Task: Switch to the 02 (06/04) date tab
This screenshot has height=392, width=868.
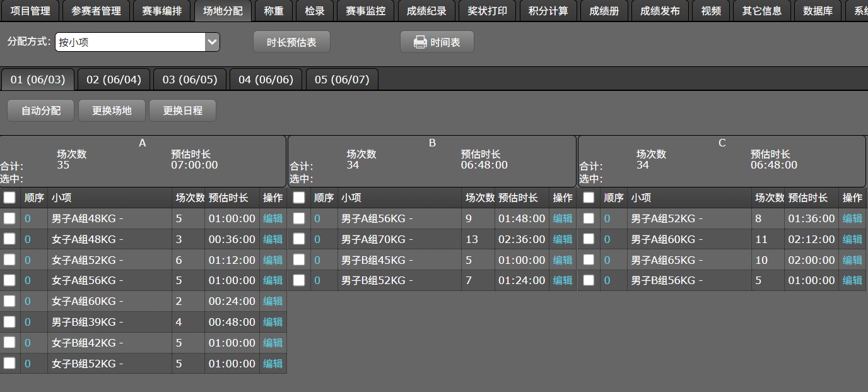Action: [114, 79]
